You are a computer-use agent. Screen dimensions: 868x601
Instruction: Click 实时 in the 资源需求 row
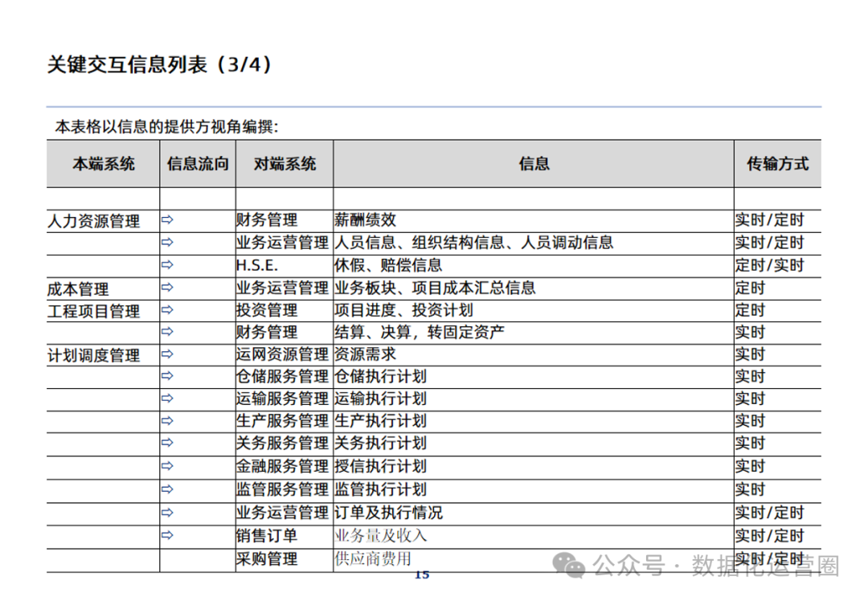(750, 354)
